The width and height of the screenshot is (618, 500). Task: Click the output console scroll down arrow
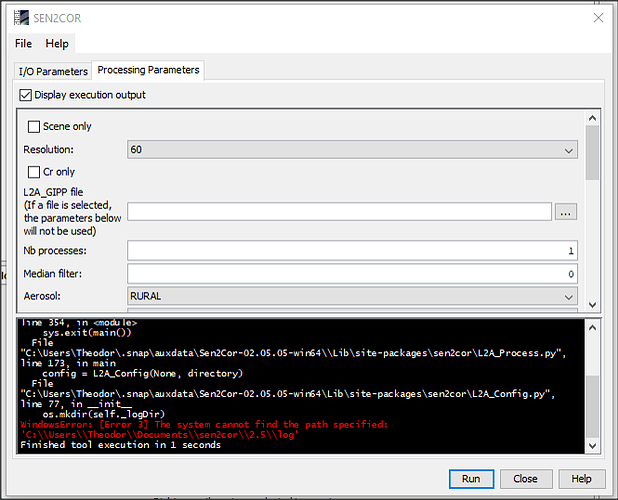pos(592,446)
